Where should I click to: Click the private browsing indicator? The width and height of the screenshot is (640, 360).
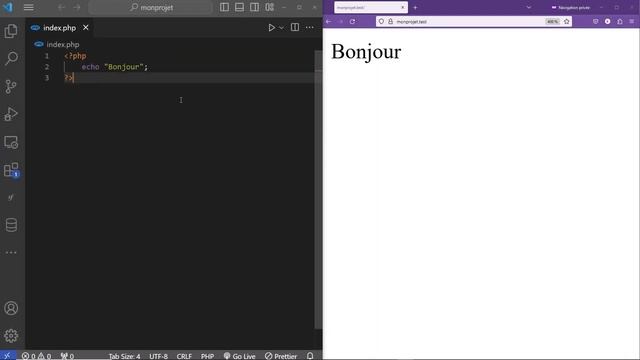tap(571, 7)
